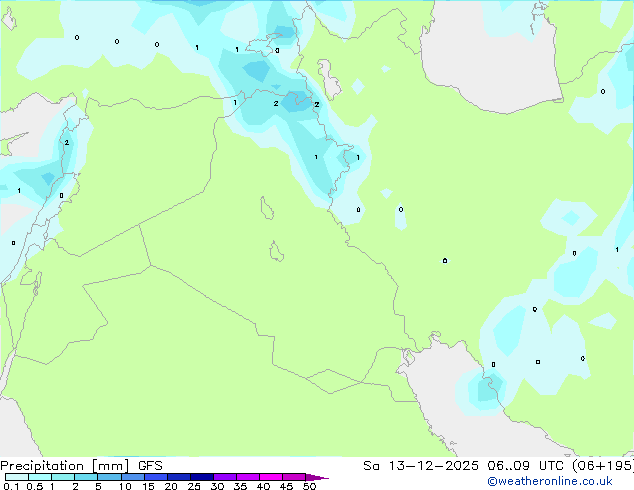Click the 0.1 legend scale label
This screenshot has width=634, height=490.
[x=11, y=486]
